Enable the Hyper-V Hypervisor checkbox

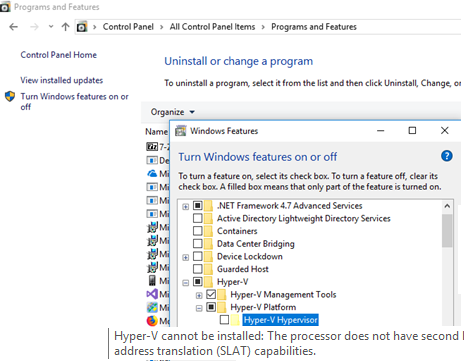tap(224, 320)
